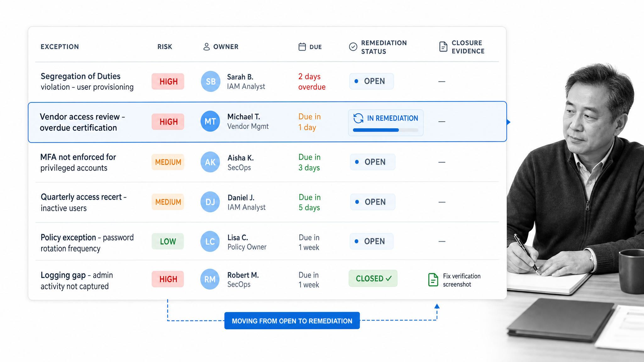Click the refresh icon in In Remediation badge
The width and height of the screenshot is (644, 362).
point(358,118)
